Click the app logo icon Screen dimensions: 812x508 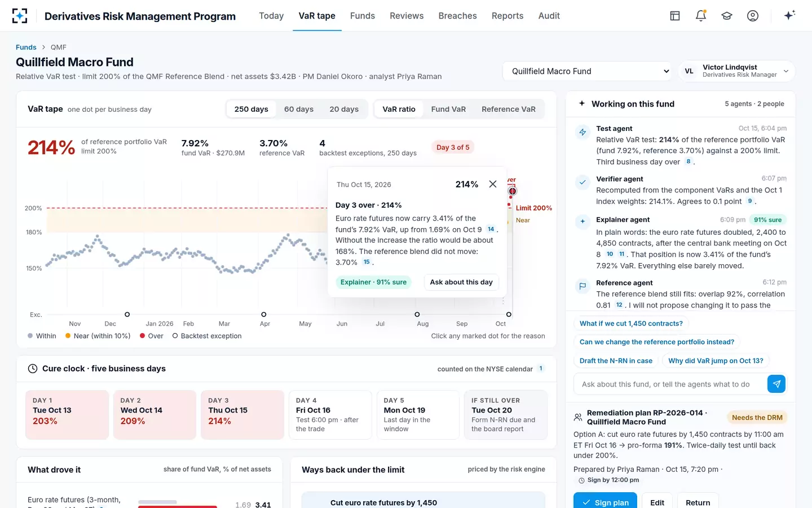click(20, 16)
